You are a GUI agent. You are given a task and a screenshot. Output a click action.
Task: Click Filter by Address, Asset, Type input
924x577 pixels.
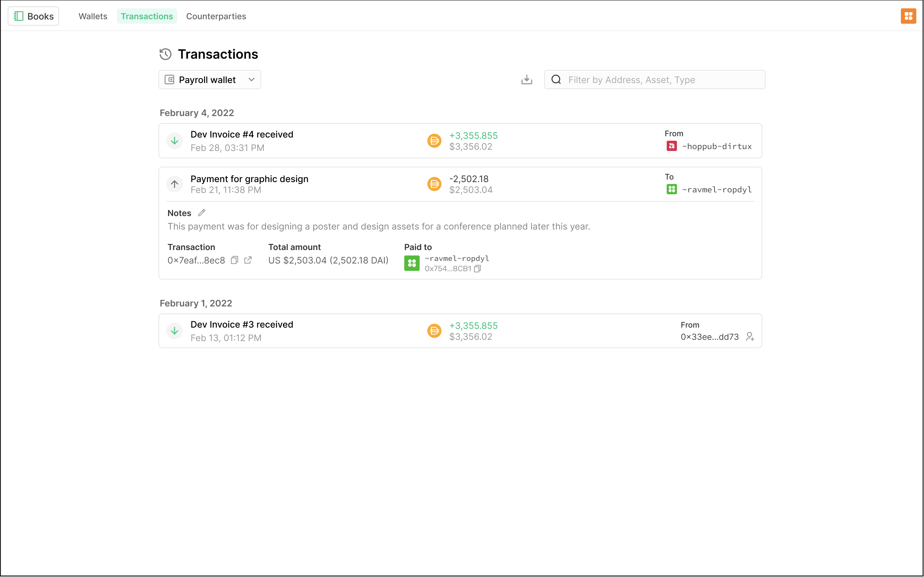click(654, 80)
